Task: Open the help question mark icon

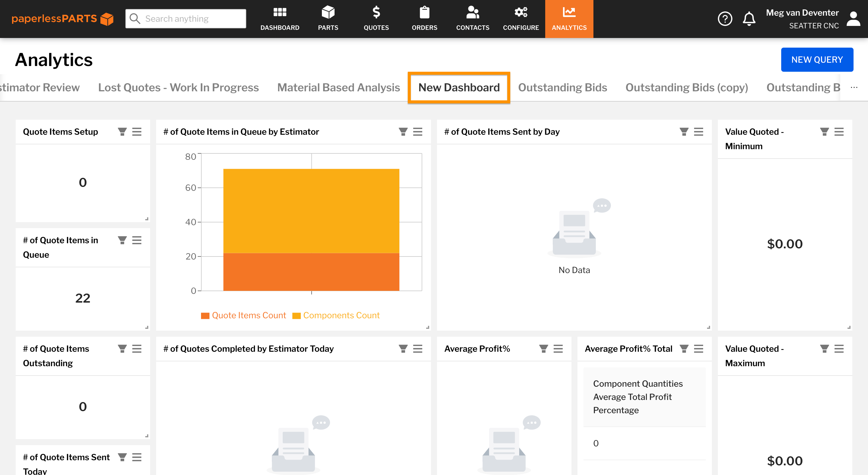Action: tap(725, 18)
